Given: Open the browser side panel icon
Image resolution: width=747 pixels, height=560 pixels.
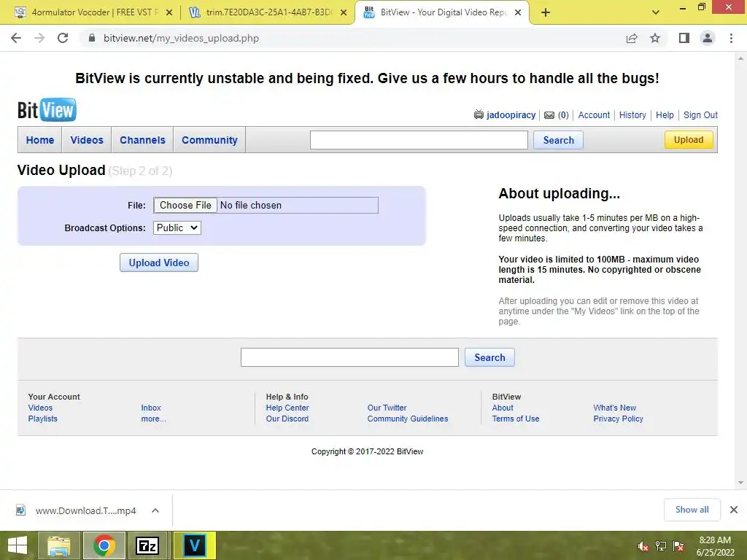Looking at the screenshot, I should (x=684, y=38).
